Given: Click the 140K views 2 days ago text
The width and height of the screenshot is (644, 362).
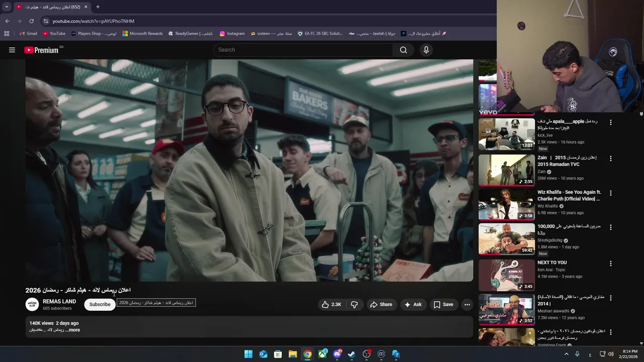Looking at the screenshot, I should (54, 323).
